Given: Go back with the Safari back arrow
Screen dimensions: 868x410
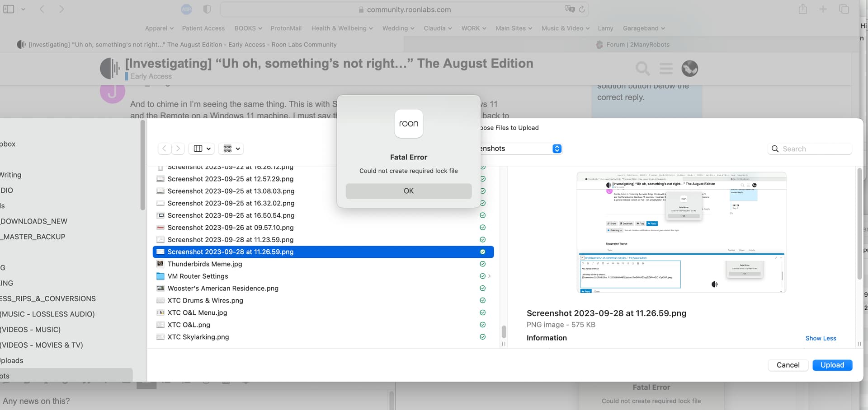Looking at the screenshot, I should pyautogui.click(x=42, y=9).
